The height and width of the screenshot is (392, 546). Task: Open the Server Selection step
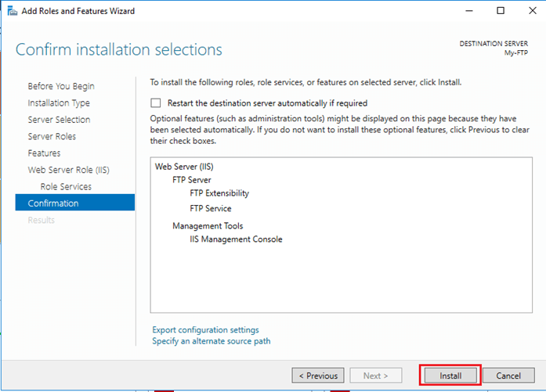tap(59, 120)
